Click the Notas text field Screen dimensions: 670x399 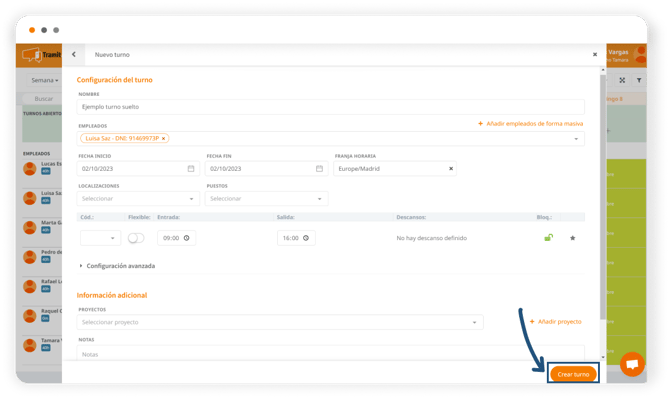330,353
